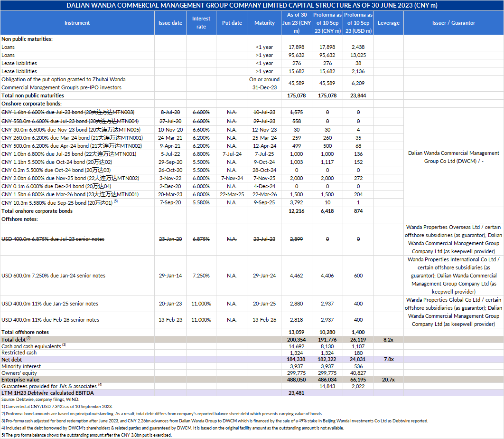Viewport: 504px width, 439px height.
Task: Select the Net debt row label
Action: tap(12, 360)
